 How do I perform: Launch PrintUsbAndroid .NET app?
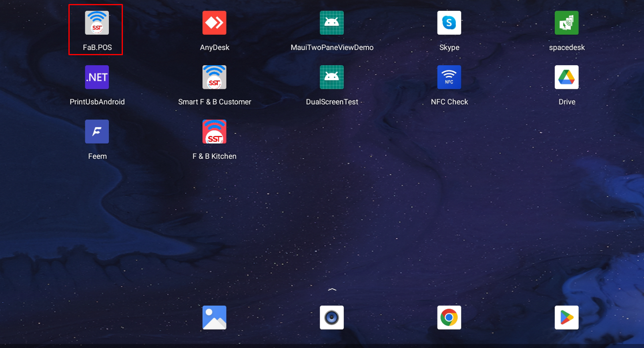pyautogui.click(x=97, y=78)
